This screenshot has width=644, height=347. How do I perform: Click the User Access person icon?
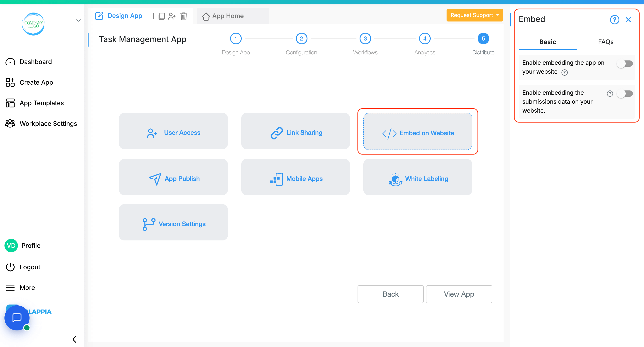pos(152,133)
